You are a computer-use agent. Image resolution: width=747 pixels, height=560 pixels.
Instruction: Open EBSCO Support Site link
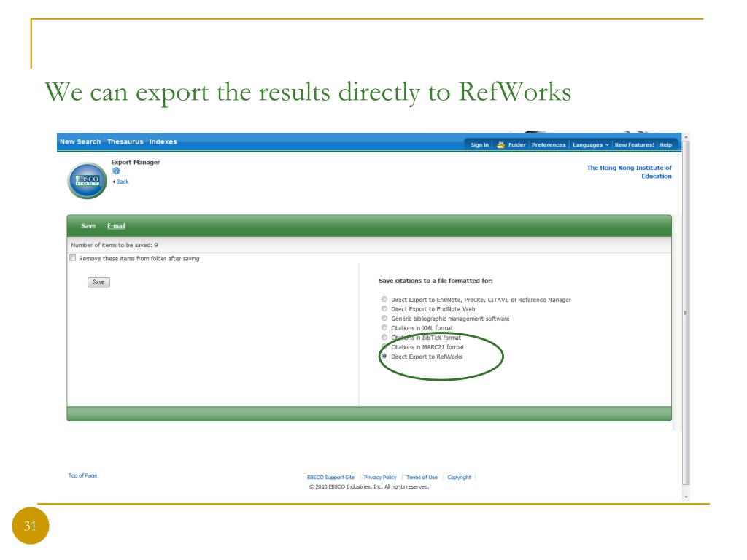pos(330,478)
